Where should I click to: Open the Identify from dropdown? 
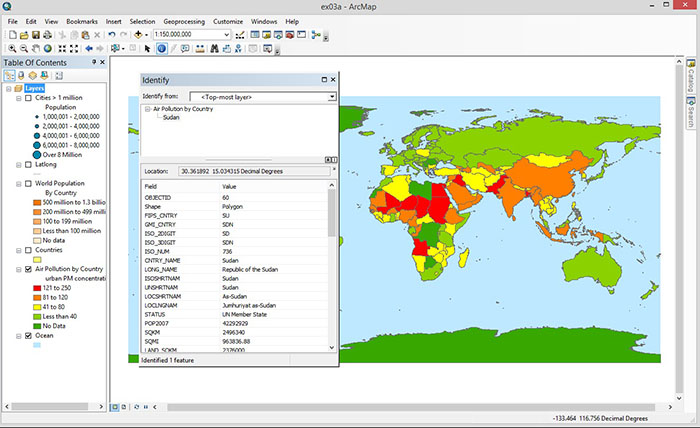332,97
